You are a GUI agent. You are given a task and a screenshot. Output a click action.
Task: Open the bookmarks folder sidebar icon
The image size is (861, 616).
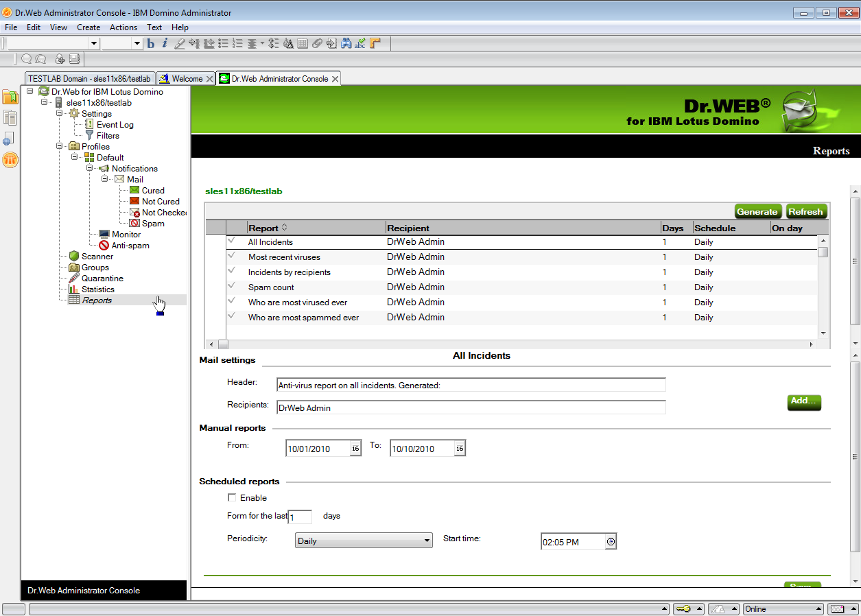tap(10, 97)
